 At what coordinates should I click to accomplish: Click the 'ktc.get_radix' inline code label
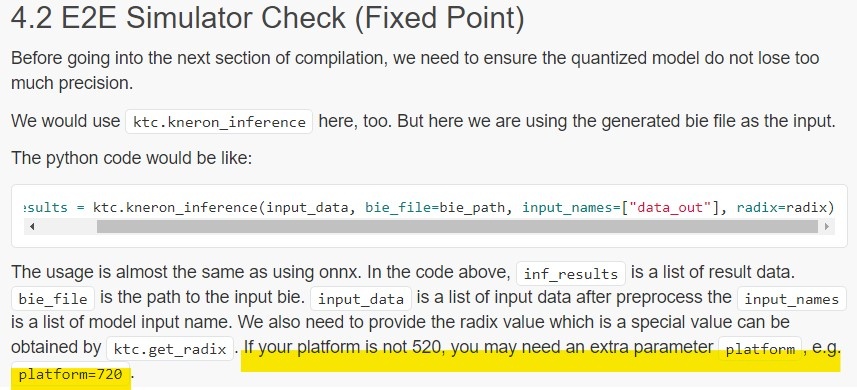tap(170, 348)
